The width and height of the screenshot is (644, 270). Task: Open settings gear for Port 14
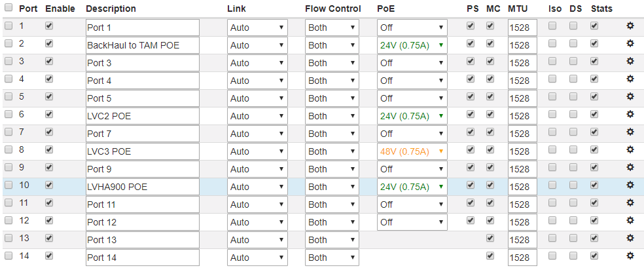click(x=630, y=256)
